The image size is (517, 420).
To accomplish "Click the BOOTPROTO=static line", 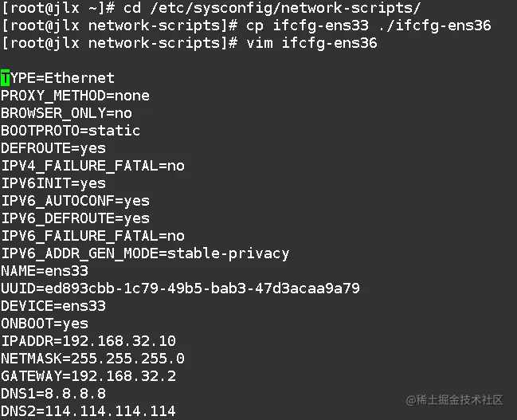I will tap(70, 131).
